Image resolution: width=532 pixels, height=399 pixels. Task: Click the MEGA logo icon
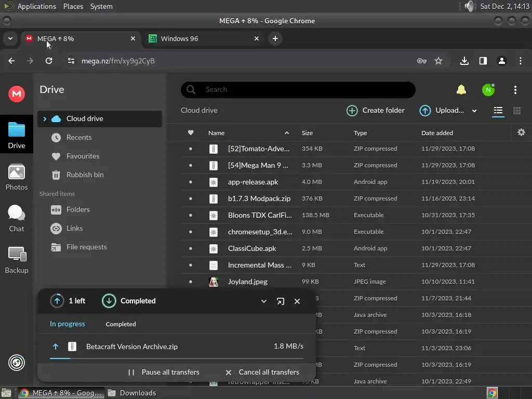(16, 94)
